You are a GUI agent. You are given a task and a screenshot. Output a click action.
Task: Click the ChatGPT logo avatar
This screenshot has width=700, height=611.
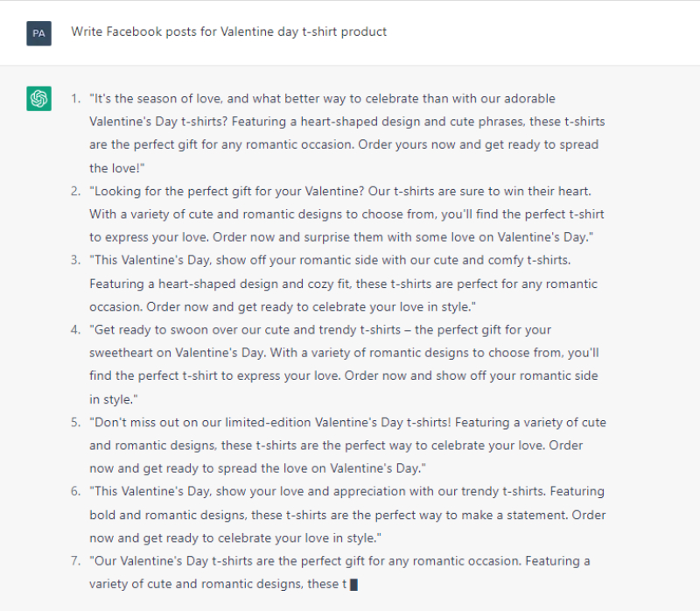(38, 98)
